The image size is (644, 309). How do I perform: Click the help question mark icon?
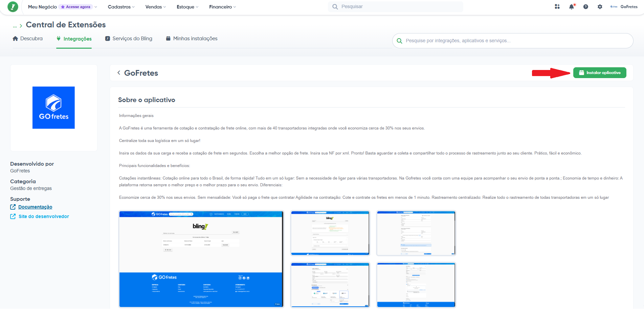coord(586,7)
